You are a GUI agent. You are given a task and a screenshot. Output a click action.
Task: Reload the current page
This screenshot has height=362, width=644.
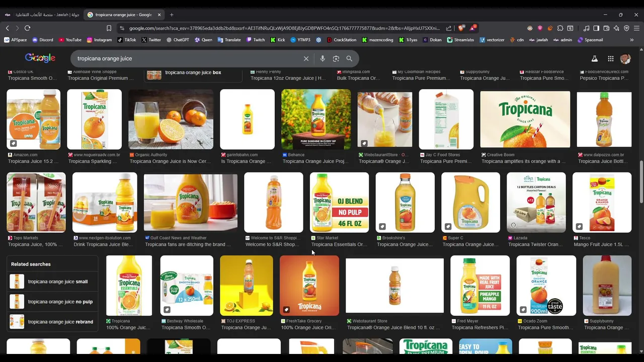click(x=27, y=28)
